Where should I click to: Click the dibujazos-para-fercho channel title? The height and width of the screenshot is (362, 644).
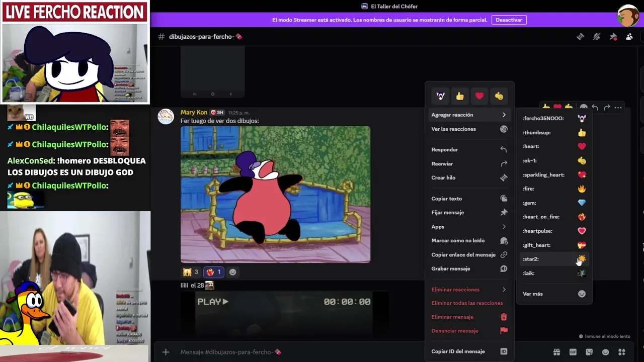click(x=201, y=37)
